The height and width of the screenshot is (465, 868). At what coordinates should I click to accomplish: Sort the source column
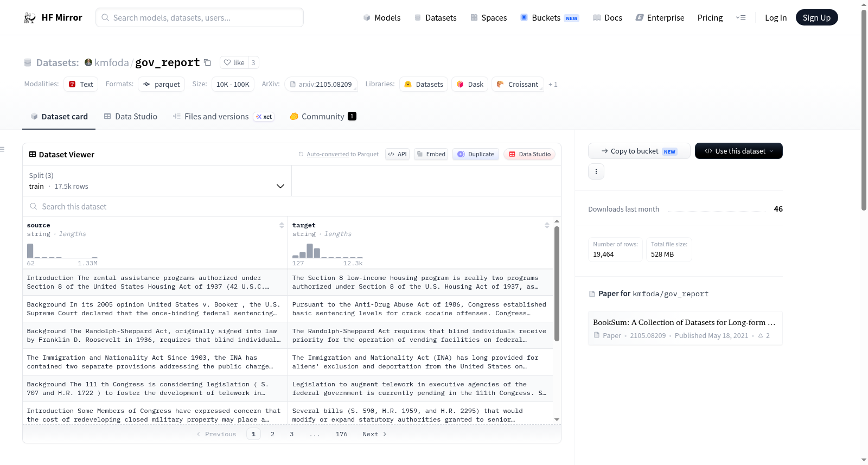282,225
